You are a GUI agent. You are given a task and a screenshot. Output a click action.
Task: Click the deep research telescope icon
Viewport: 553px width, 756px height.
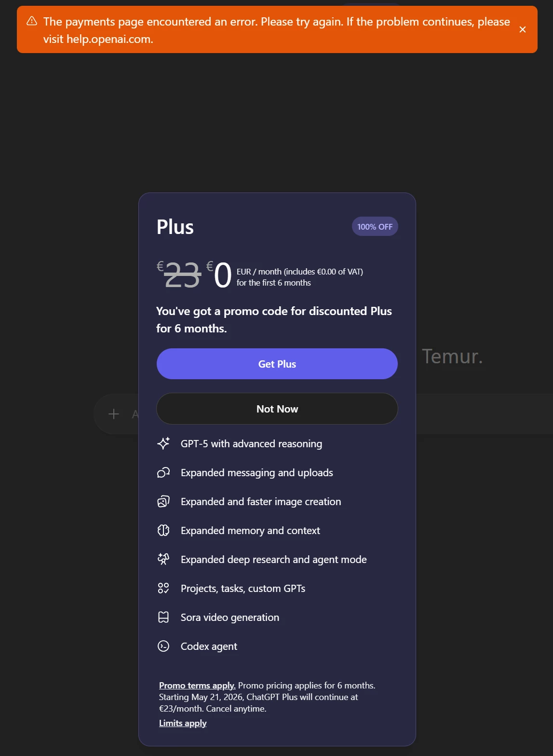point(163,559)
